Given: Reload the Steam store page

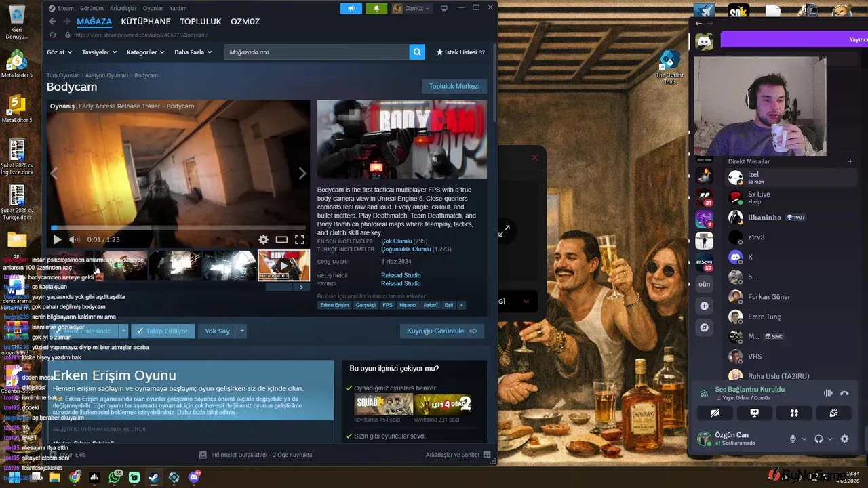Looking at the screenshot, I should (53, 35).
